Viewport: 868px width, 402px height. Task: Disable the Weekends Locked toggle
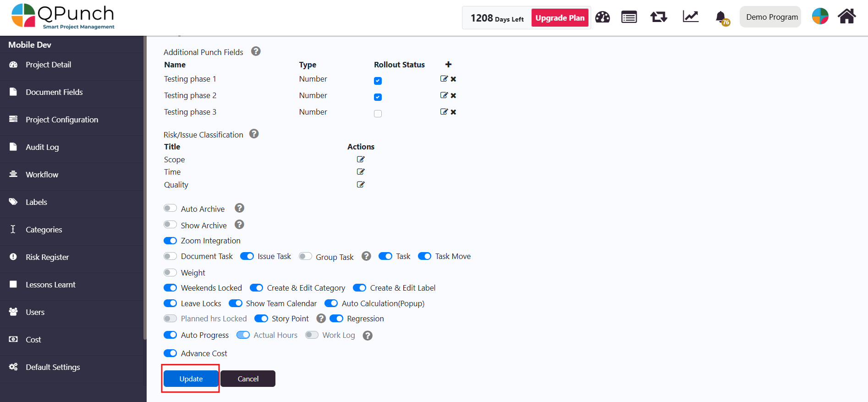[x=170, y=288]
